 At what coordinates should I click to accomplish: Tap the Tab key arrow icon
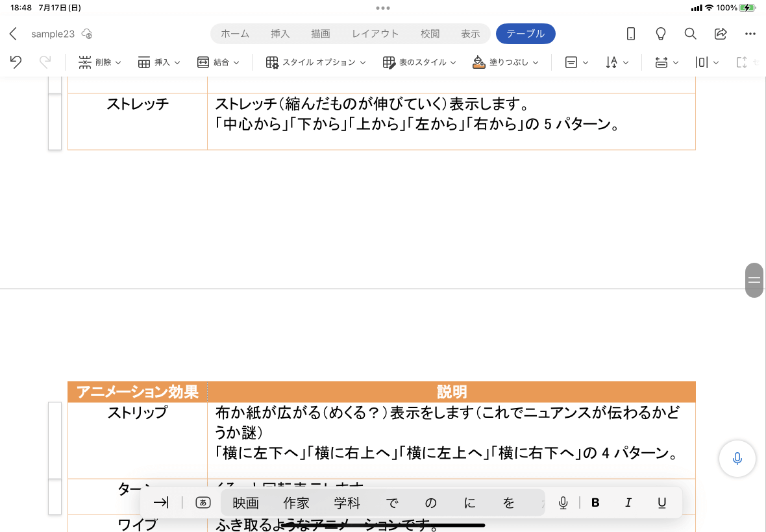(x=161, y=503)
